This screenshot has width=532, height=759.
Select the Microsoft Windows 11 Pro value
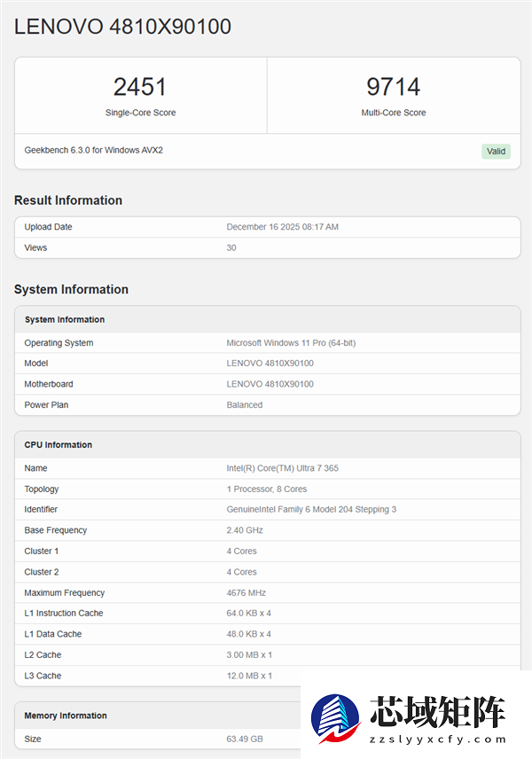[x=291, y=343]
